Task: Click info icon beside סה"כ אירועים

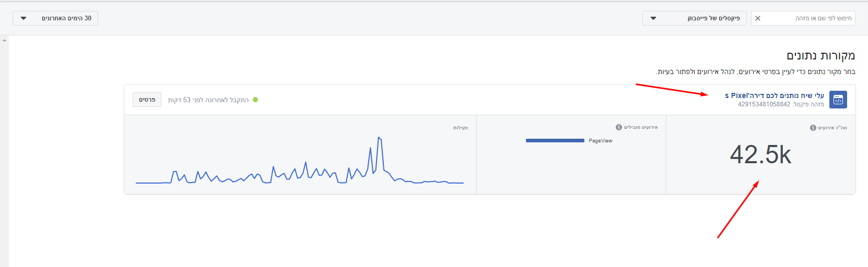Action: click(813, 128)
